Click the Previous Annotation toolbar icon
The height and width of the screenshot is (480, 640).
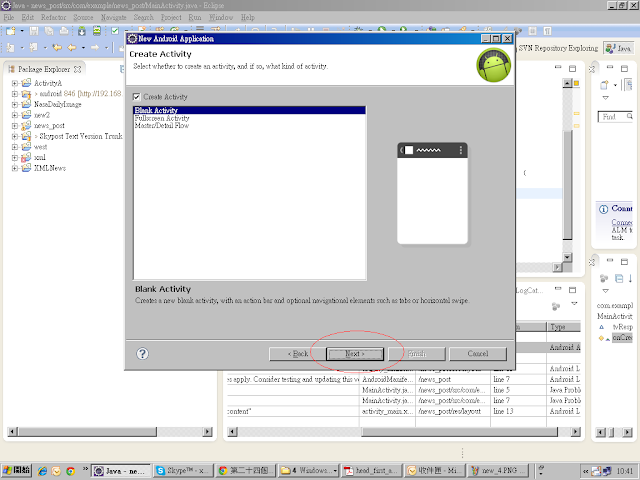point(33,48)
